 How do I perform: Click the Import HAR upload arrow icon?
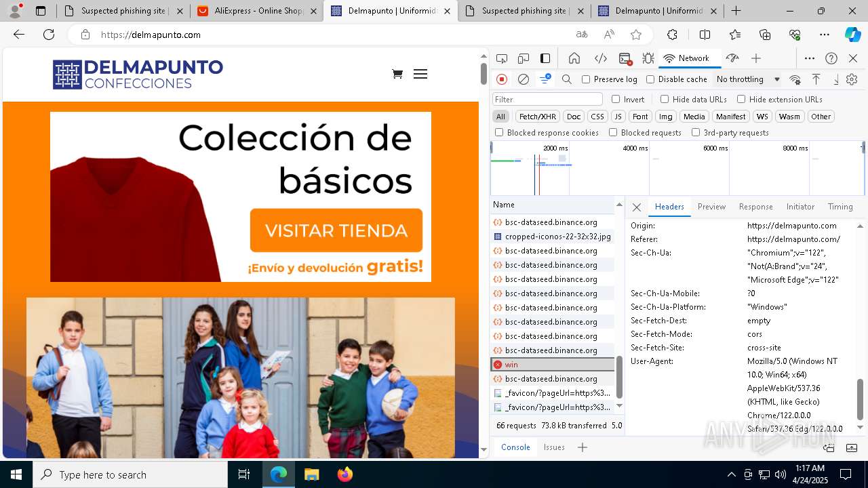[816, 79]
